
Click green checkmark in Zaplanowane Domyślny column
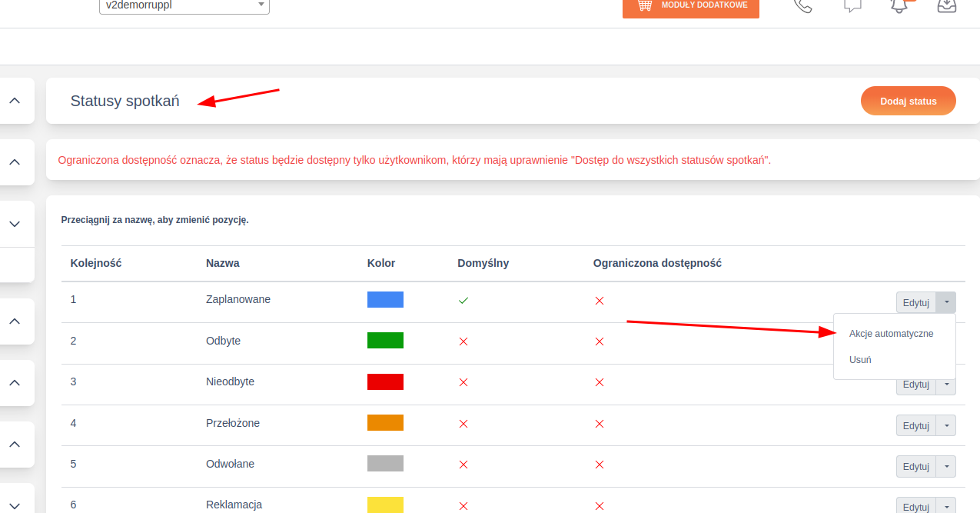click(x=463, y=300)
